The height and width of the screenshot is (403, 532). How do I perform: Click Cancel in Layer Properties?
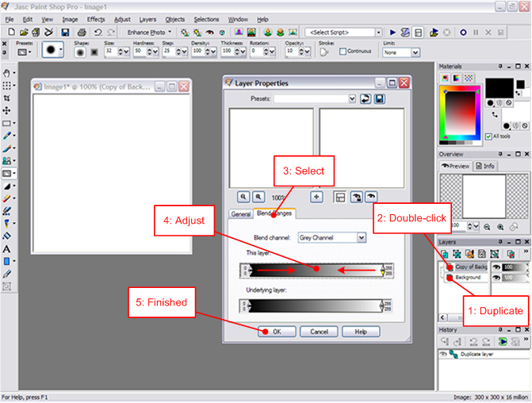tap(319, 332)
